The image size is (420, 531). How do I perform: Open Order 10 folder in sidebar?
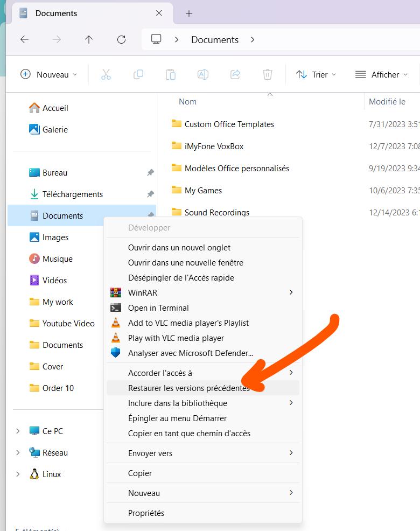[x=52, y=388]
